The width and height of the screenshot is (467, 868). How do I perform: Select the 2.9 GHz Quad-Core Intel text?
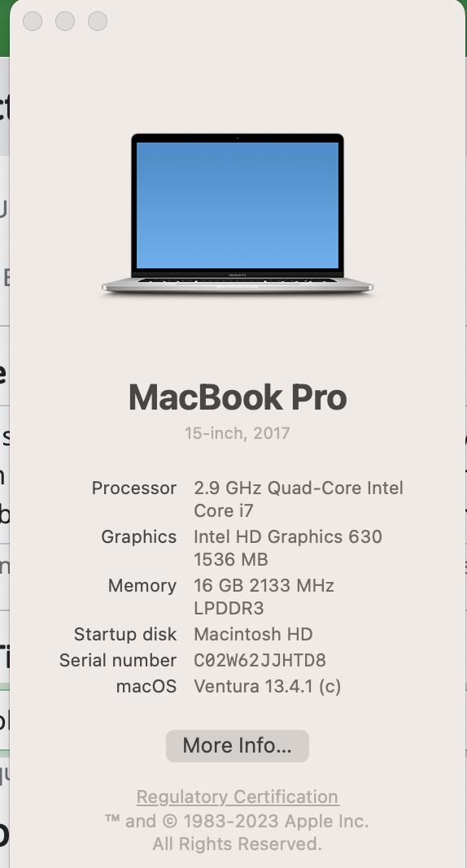pos(299,488)
